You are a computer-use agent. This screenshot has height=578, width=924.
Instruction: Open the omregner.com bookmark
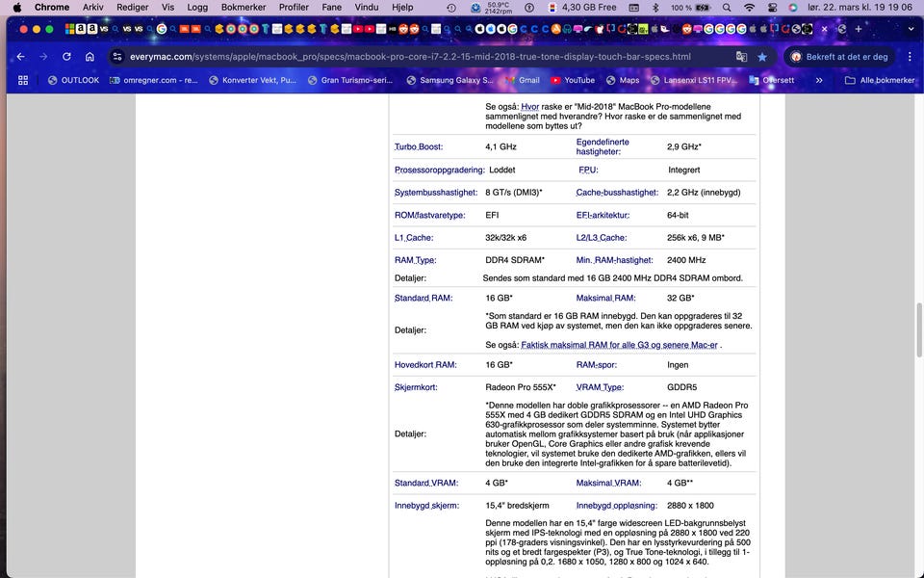pos(154,80)
